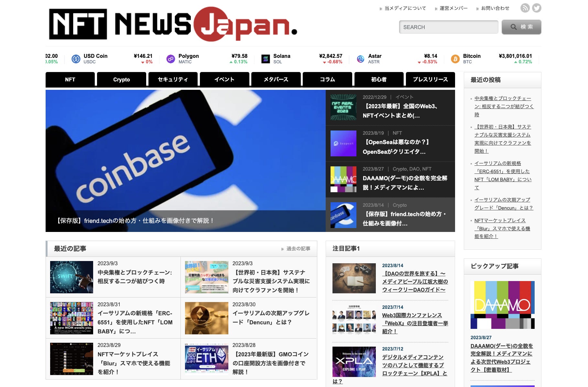588x387 pixels.
Task: Click the お問い合わせ contact link
Action: (x=495, y=8)
